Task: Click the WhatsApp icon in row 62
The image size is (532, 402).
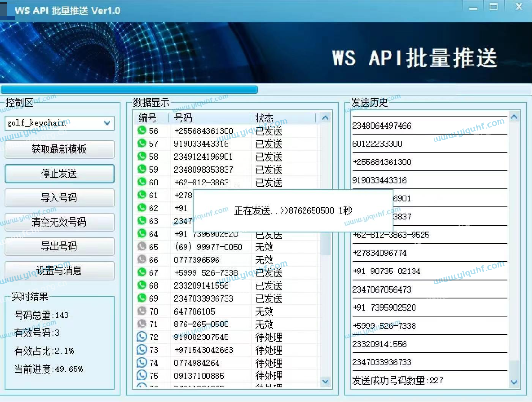Action: click(142, 207)
